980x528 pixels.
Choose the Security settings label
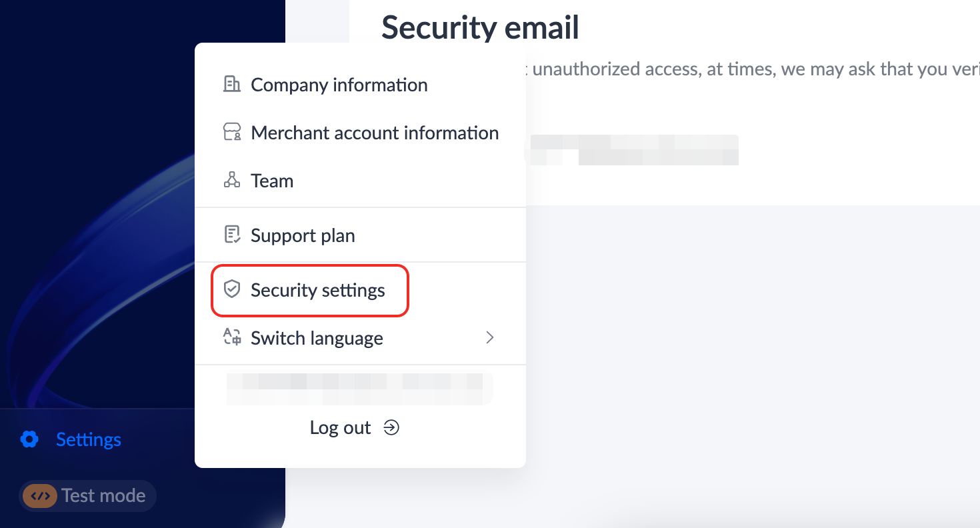318,291
